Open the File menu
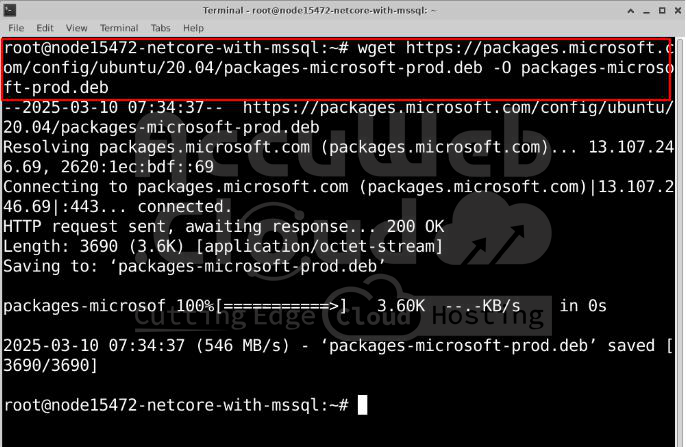 16,28
